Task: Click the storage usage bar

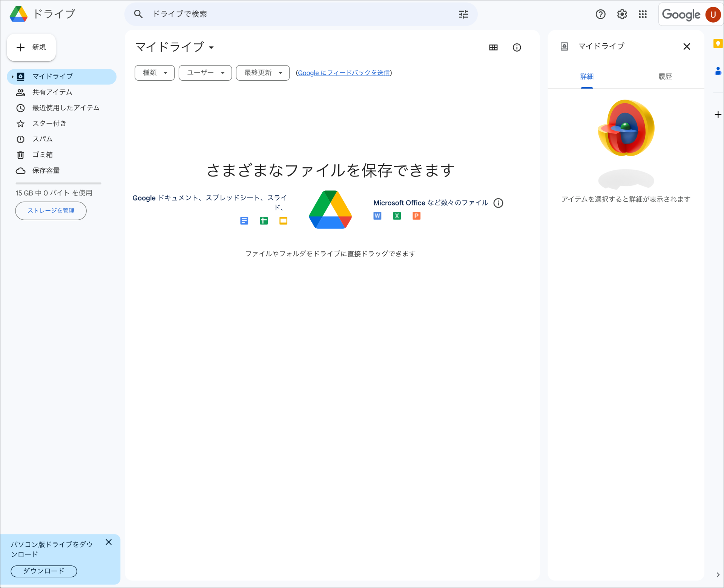Action: click(x=58, y=183)
